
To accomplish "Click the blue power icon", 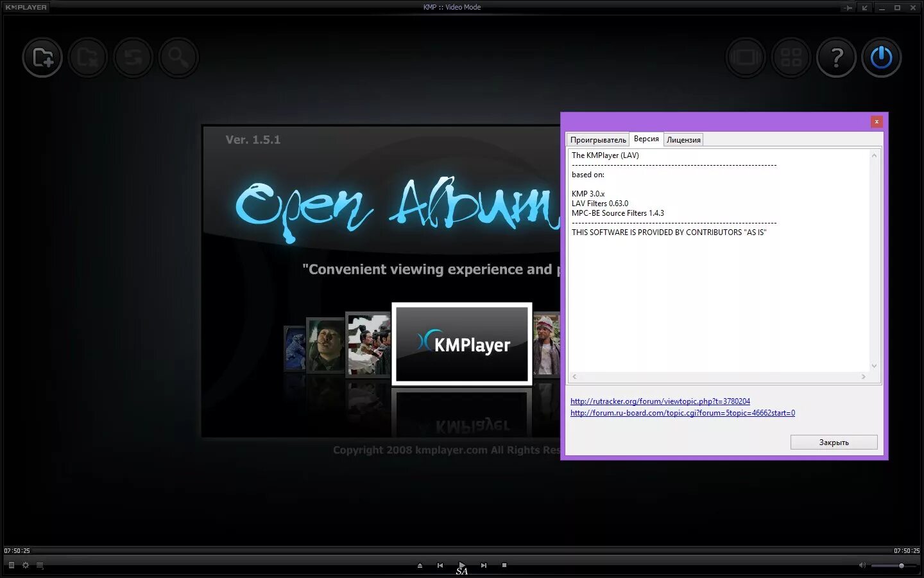I will pyautogui.click(x=882, y=58).
